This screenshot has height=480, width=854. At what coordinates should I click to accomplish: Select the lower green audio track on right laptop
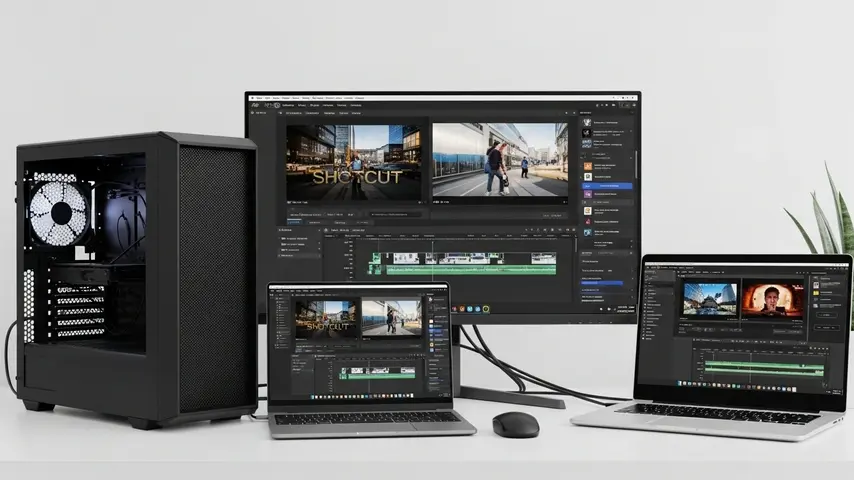click(x=764, y=372)
